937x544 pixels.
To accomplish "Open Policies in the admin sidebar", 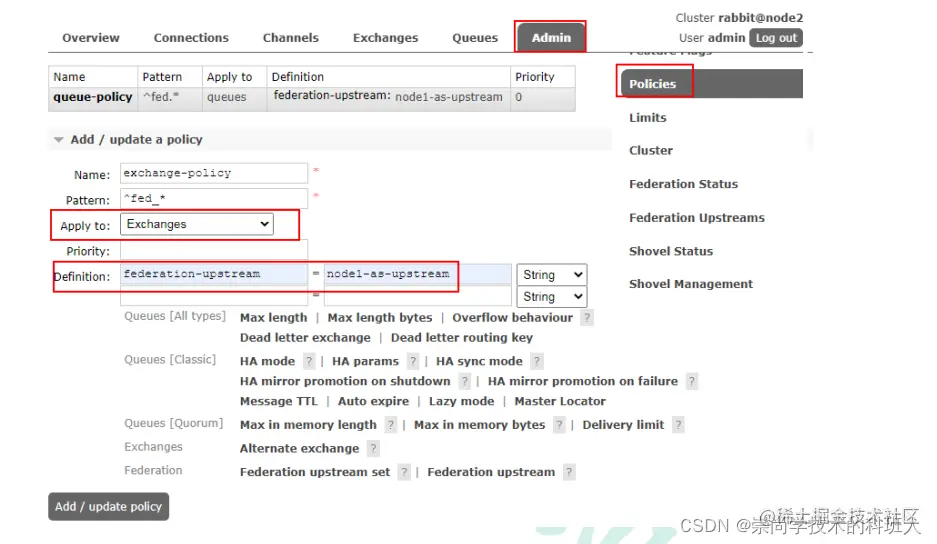I will click(712, 84).
